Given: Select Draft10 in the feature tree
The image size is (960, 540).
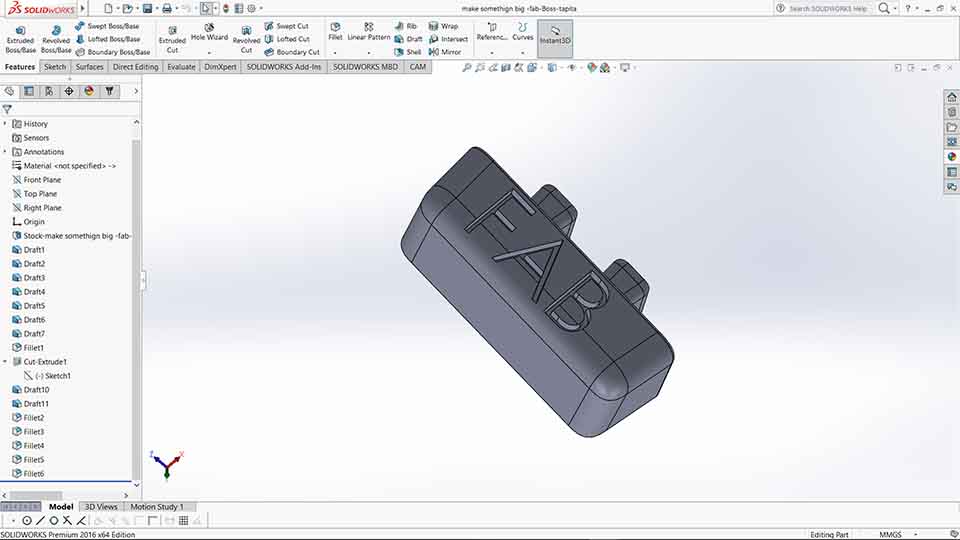Looking at the screenshot, I should click(31, 390).
